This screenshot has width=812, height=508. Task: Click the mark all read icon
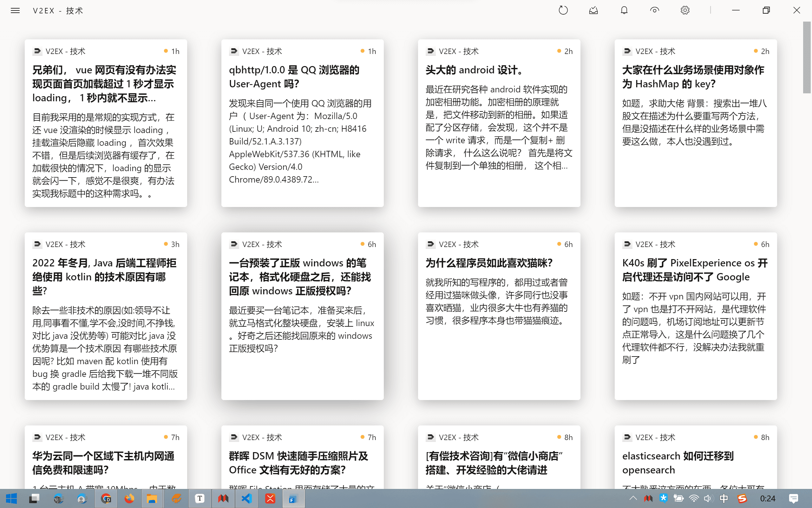pos(593,10)
